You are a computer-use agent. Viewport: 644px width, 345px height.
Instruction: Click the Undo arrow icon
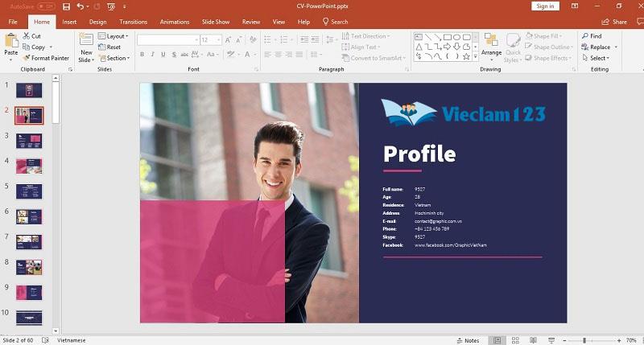pyautogui.click(x=80, y=6)
